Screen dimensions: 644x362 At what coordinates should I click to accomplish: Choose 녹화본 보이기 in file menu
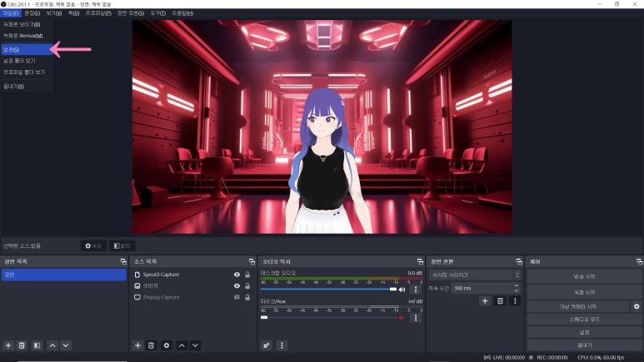tap(27, 25)
